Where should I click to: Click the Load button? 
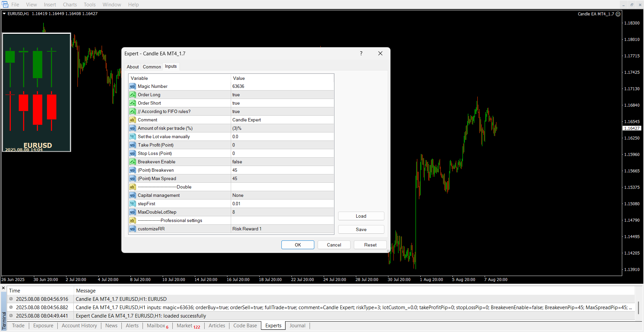tap(361, 216)
